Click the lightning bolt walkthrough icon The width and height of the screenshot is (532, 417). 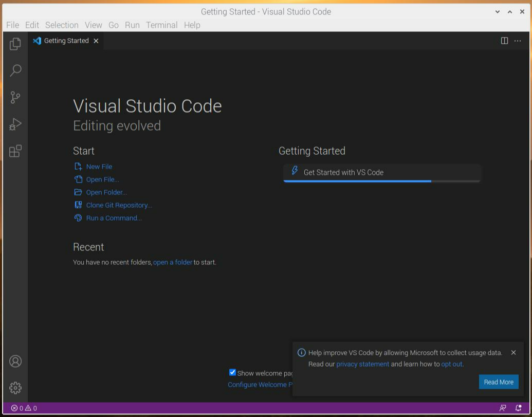click(x=295, y=170)
